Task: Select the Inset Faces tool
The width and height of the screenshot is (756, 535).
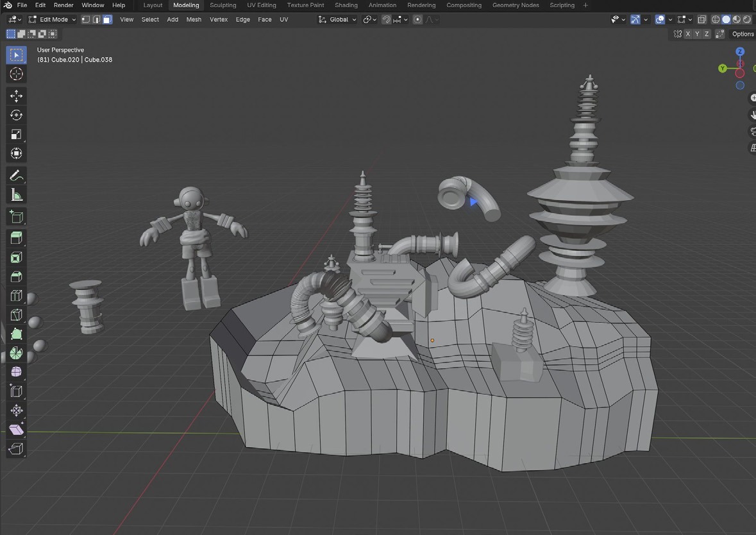Action: pos(16,257)
